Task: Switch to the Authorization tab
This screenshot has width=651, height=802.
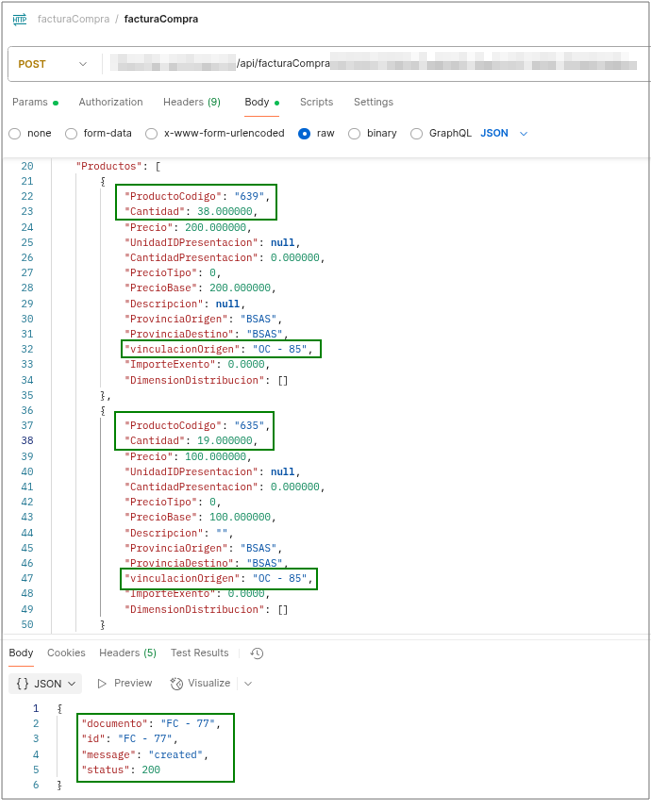Action: pos(110,102)
